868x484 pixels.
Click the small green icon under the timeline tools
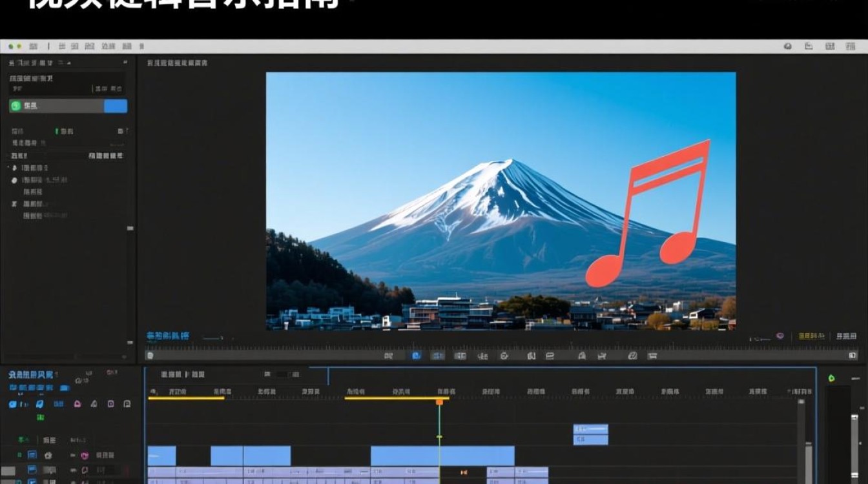click(x=41, y=418)
